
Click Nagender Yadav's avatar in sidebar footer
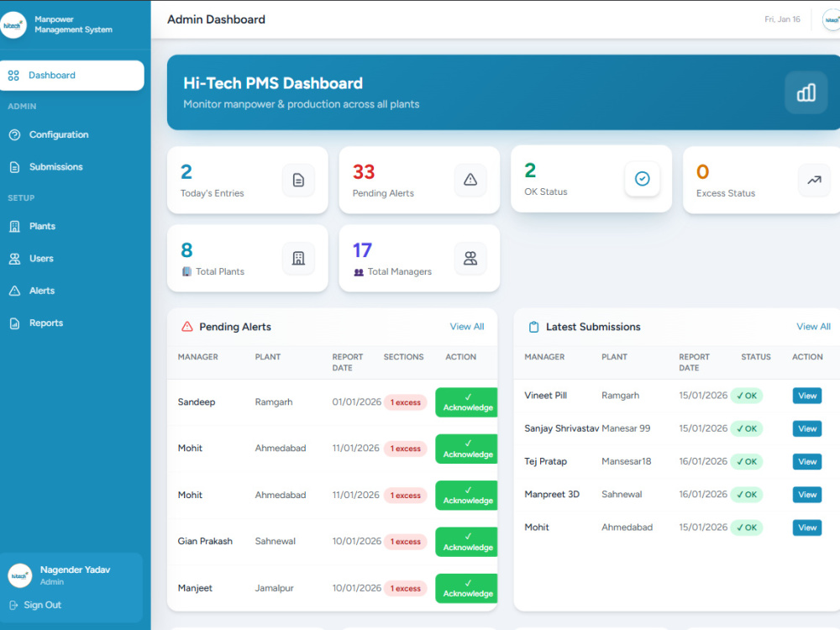point(20,576)
